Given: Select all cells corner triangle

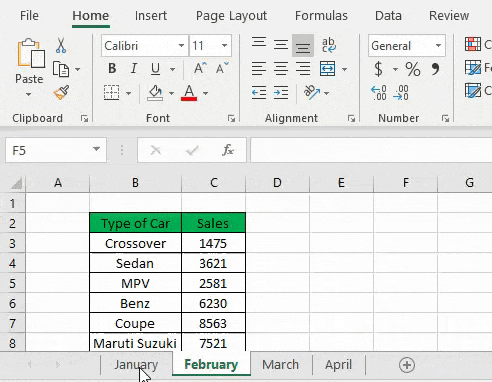Looking at the screenshot, I should (x=16, y=183).
